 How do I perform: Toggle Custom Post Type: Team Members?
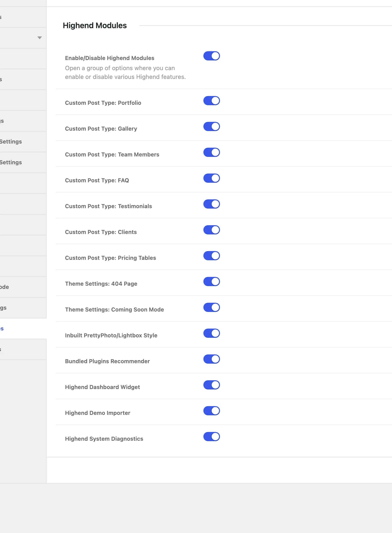click(x=211, y=153)
